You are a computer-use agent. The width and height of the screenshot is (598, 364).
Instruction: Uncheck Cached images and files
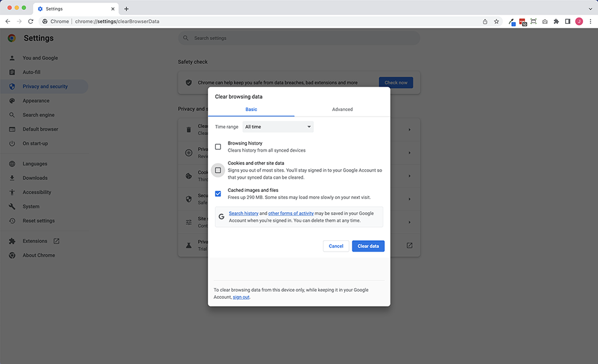pyautogui.click(x=218, y=194)
